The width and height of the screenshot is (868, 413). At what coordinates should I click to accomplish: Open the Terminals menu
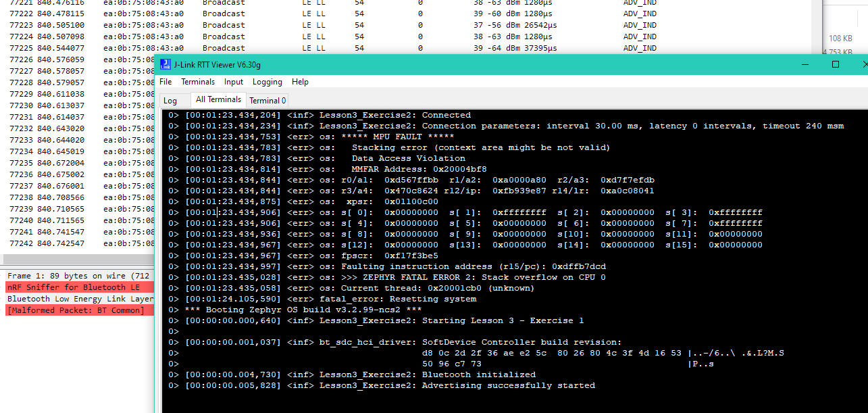point(198,82)
